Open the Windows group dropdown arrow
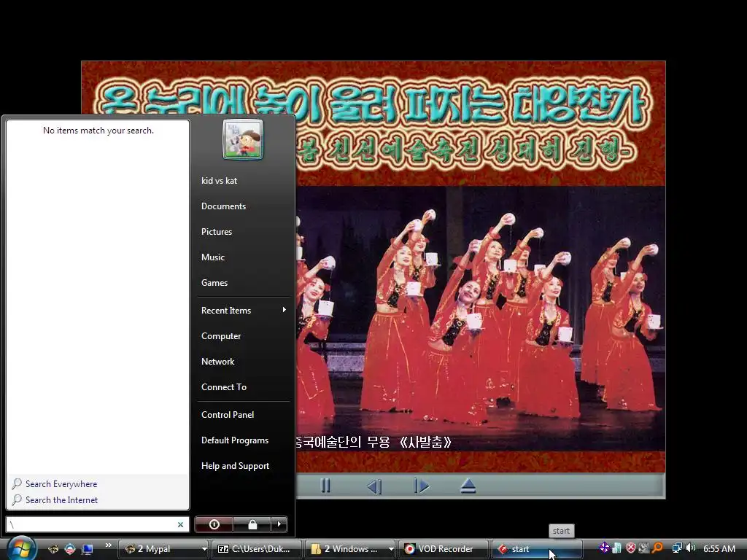This screenshot has height=560, width=747. [391, 549]
